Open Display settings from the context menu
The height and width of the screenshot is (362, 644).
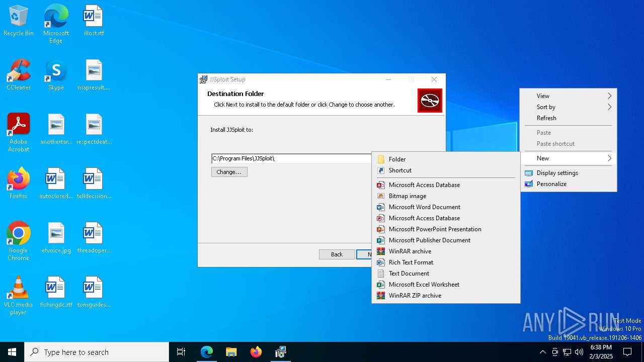click(x=569, y=173)
